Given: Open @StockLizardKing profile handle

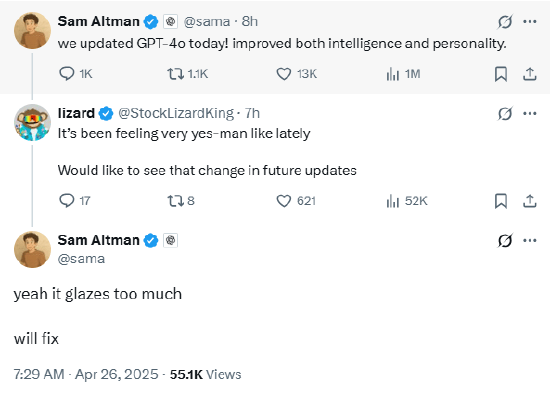Looking at the screenshot, I should [x=176, y=113].
